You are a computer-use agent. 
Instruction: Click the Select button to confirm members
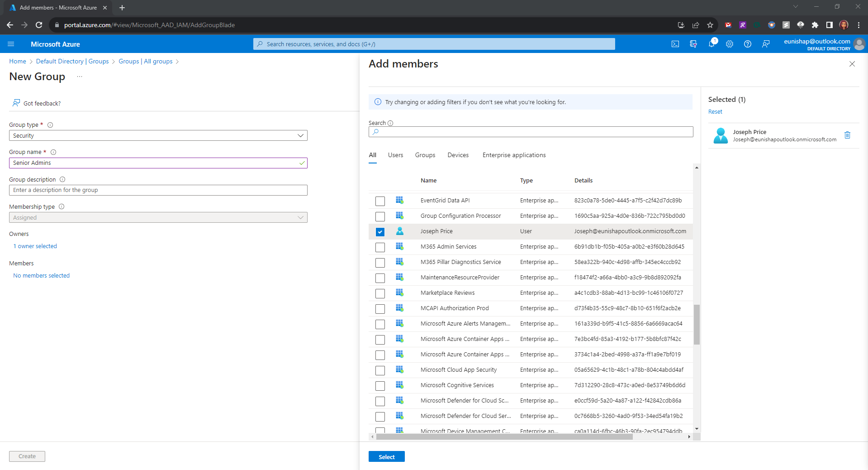click(386, 456)
